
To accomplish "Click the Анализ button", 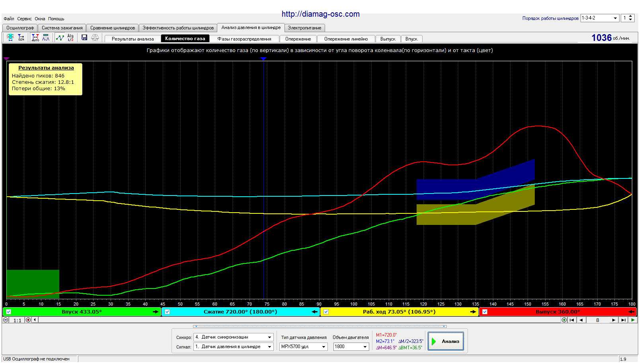I will tap(446, 341).
